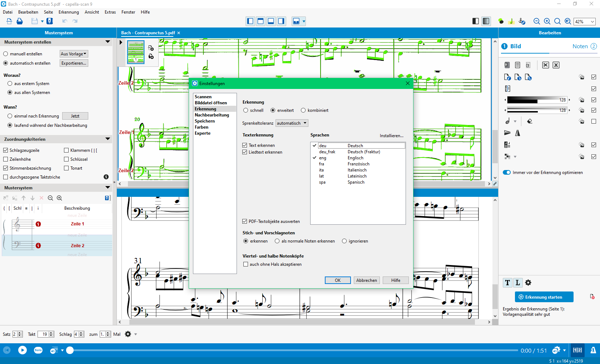Open the gear options next to Mal

128,334
